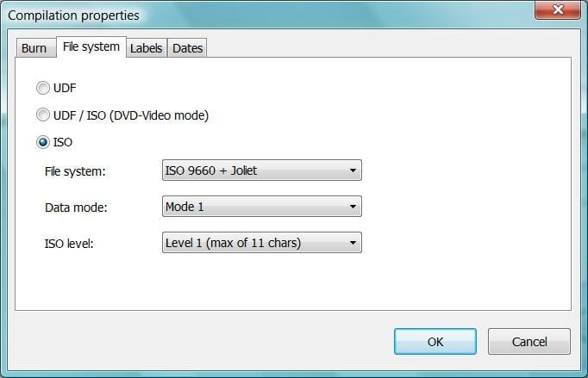This screenshot has width=588, height=378.
Task: Select the File system tab
Action: click(x=91, y=46)
